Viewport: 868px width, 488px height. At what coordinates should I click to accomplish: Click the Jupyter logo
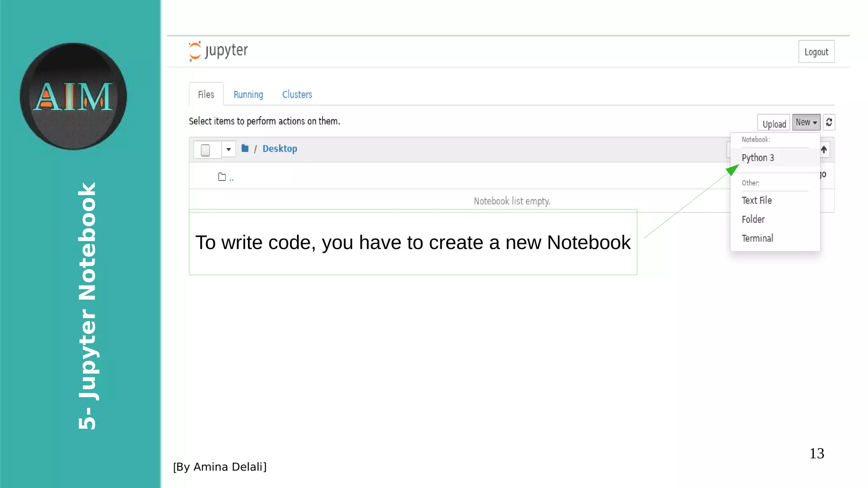(218, 51)
